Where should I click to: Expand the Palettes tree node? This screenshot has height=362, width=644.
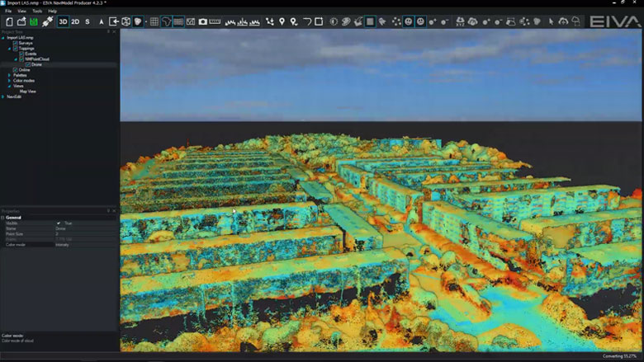(x=10, y=75)
